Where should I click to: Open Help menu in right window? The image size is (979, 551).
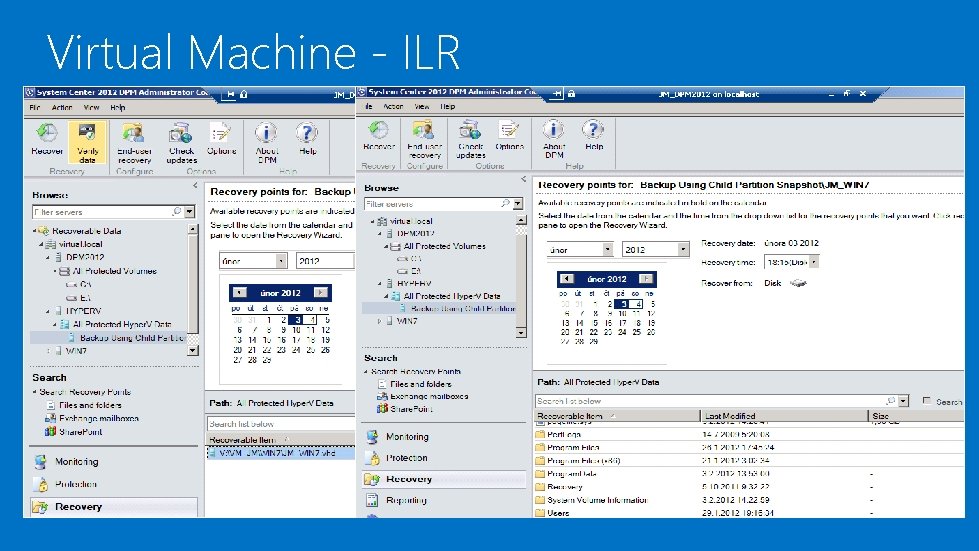tap(448, 107)
